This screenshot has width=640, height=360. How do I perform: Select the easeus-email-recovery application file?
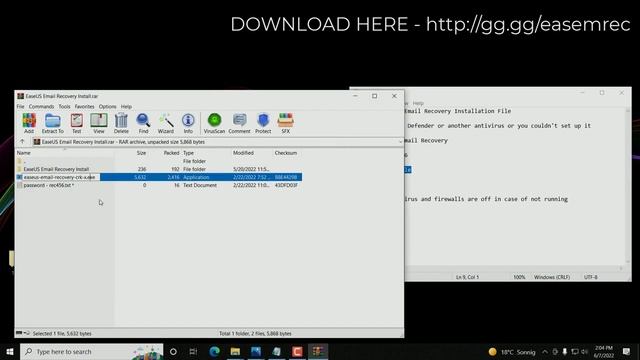(x=159, y=177)
